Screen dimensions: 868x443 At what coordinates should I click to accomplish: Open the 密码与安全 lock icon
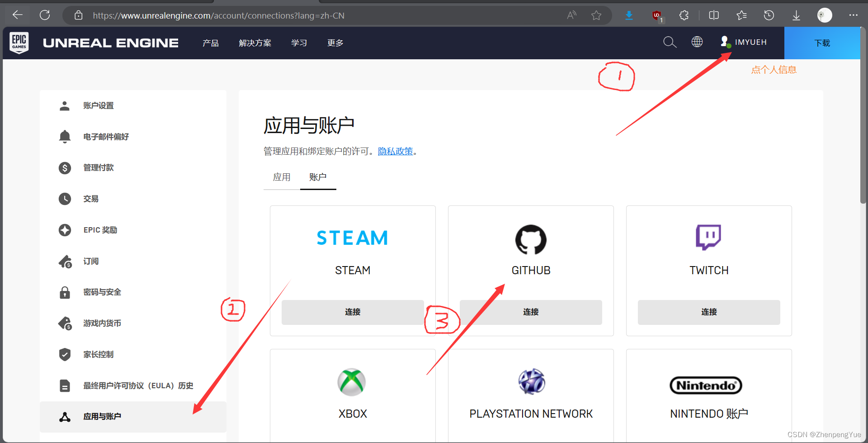point(65,292)
